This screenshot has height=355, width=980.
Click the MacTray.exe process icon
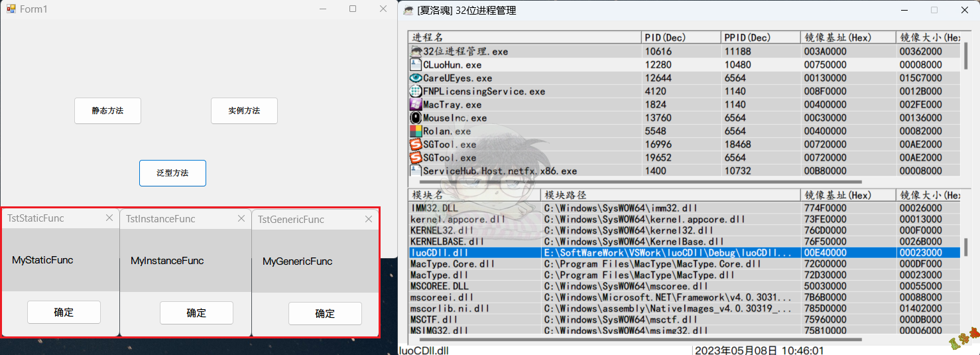(416, 104)
